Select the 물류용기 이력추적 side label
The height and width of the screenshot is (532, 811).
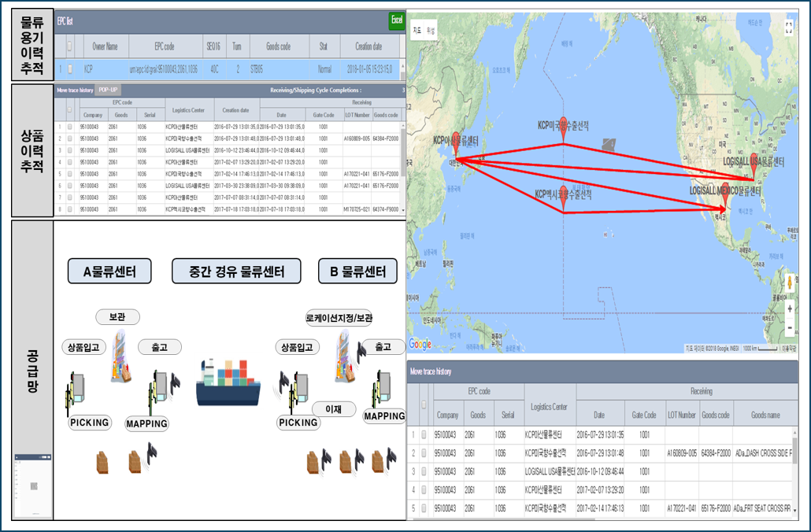click(x=32, y=45)
